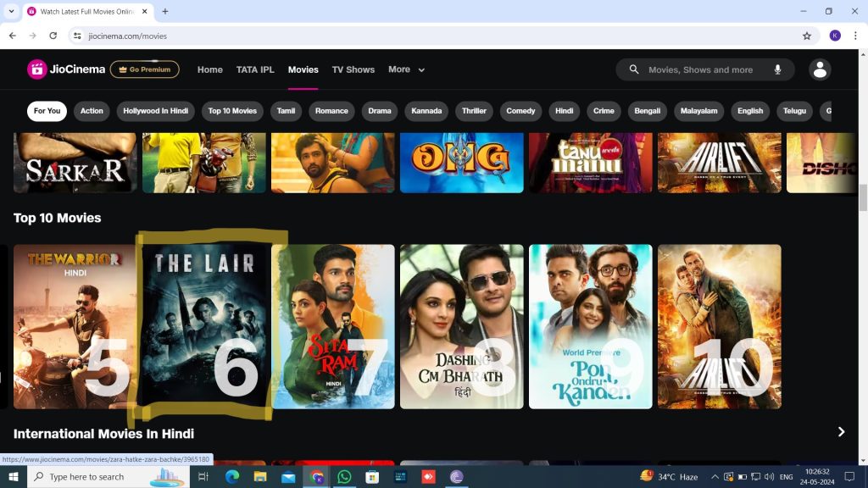Select the Thriller genre chip

point(474,111)
